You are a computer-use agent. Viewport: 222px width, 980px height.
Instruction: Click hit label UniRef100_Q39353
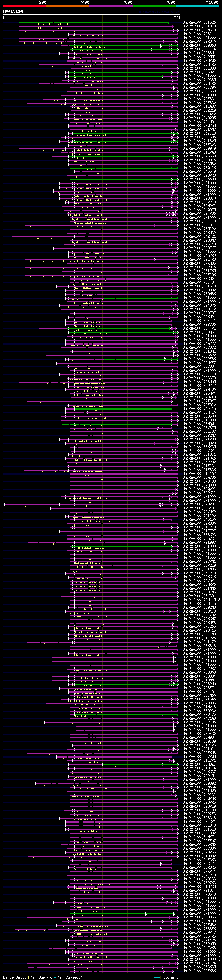tap(199, 45)
